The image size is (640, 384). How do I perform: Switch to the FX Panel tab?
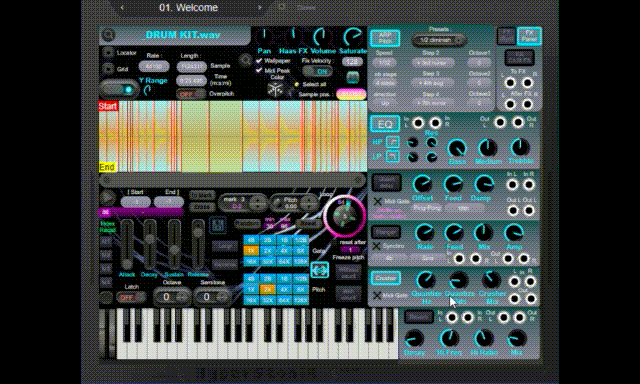pos(529,36)
